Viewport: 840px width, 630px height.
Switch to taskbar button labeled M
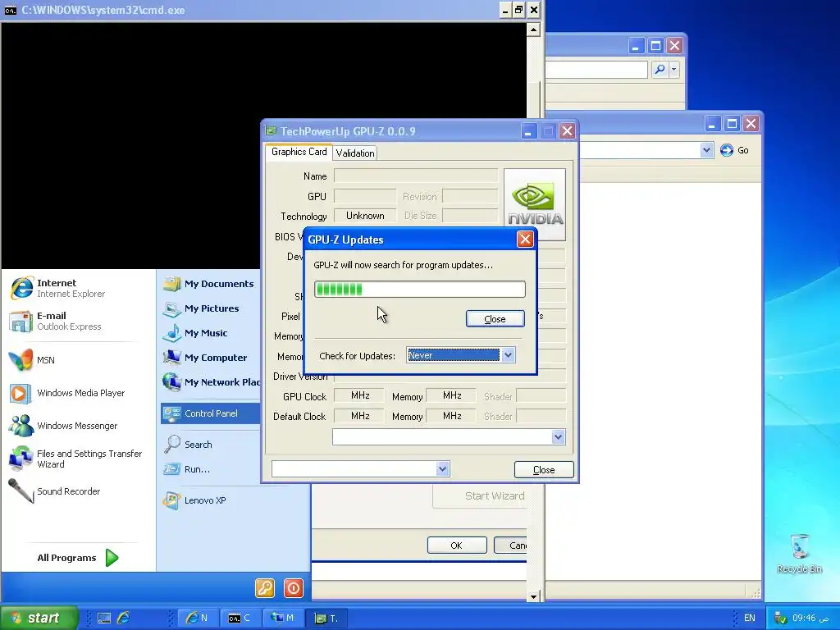click(x=285, y=618)
